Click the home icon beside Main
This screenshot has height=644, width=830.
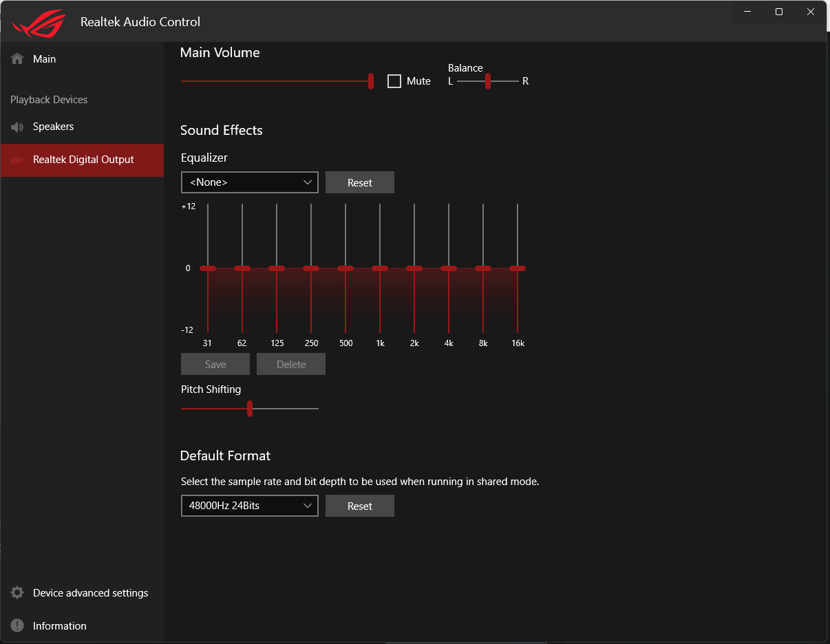coord(17,59)
